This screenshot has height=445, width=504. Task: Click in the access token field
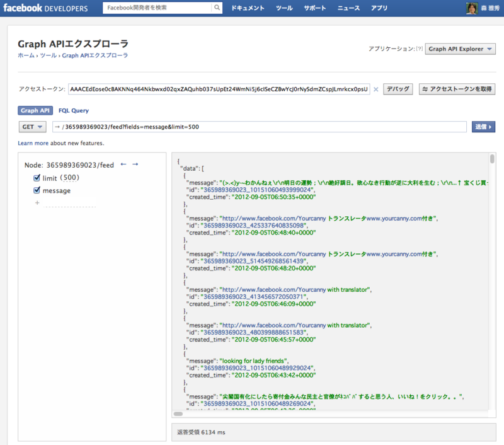pyautogui.click(x=219, y=89)
